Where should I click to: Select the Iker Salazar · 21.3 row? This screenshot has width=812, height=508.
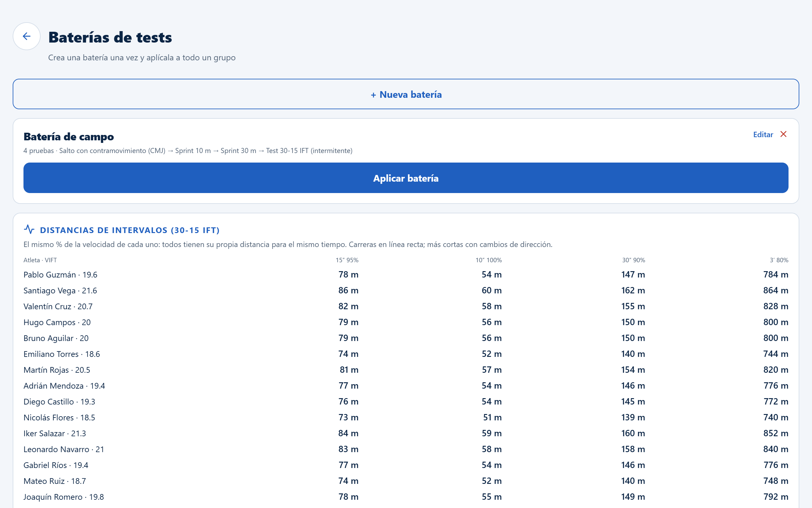point(406,433)
